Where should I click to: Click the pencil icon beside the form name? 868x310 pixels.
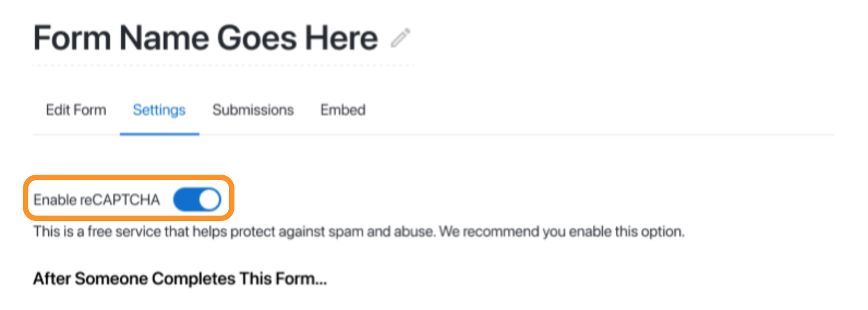pyautogui.click(x=401, y=38)
